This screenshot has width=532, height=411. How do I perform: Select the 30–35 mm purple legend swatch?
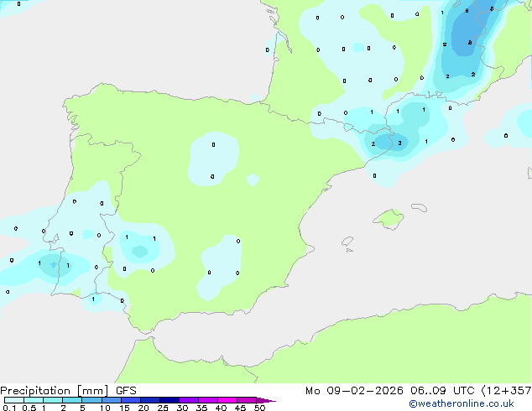(x=189, y=400)
